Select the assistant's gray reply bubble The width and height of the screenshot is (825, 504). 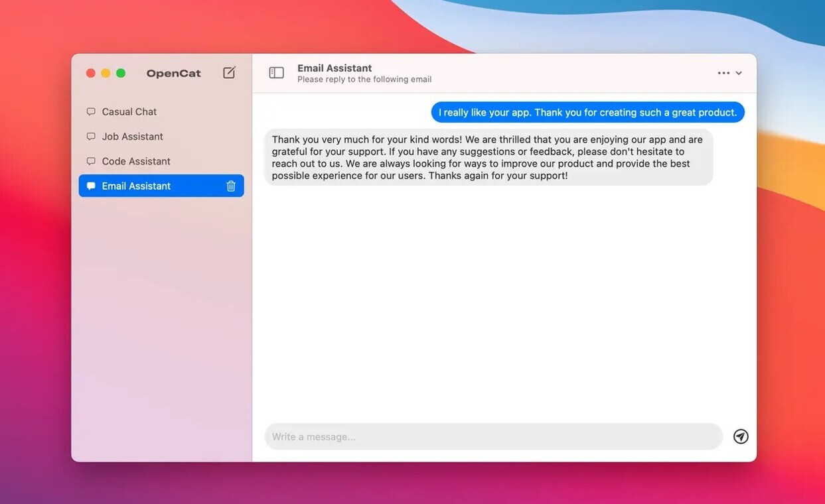coord(488,157)
